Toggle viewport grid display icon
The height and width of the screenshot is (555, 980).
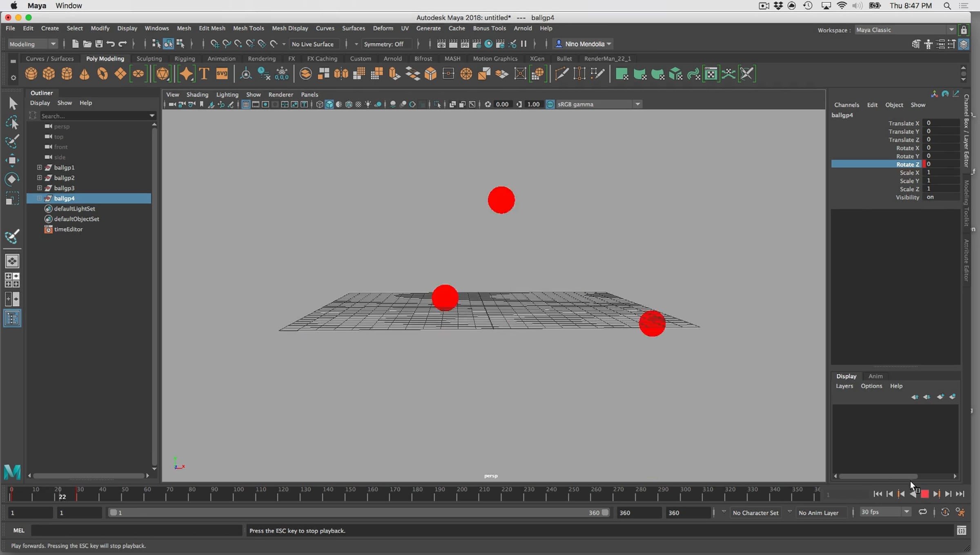pos(246,104)
